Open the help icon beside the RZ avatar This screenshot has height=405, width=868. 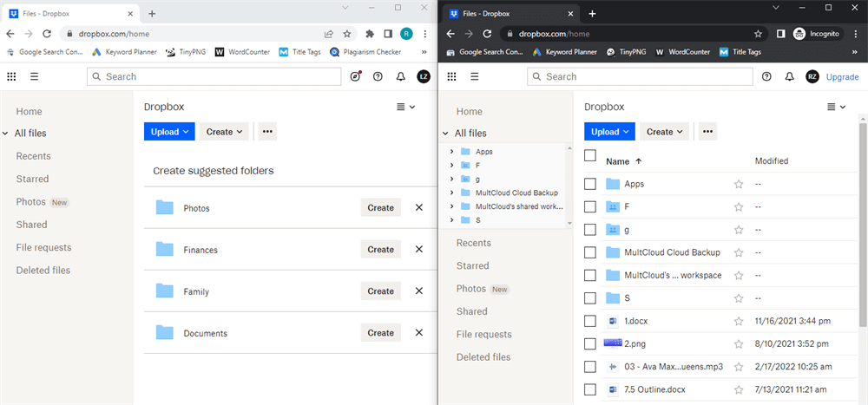point(766,76)
